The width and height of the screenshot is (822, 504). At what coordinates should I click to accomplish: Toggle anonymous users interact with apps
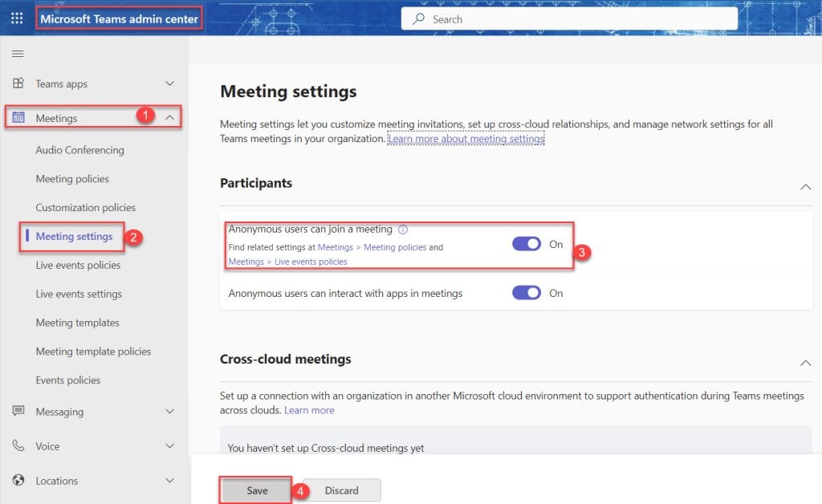tap(527, 292)
